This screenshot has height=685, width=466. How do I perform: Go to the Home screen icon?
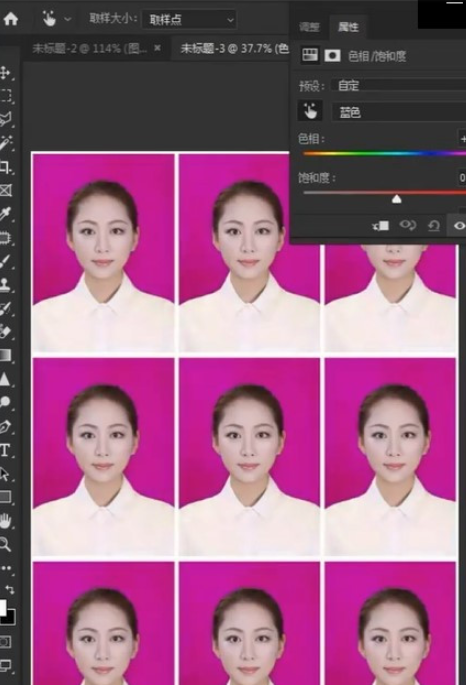[10, 19]
